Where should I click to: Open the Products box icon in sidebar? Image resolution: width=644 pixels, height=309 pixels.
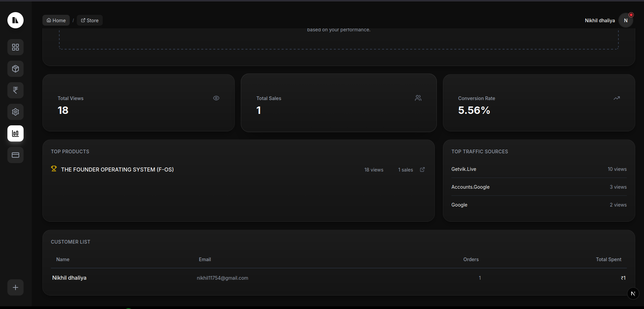coord(15,69)
